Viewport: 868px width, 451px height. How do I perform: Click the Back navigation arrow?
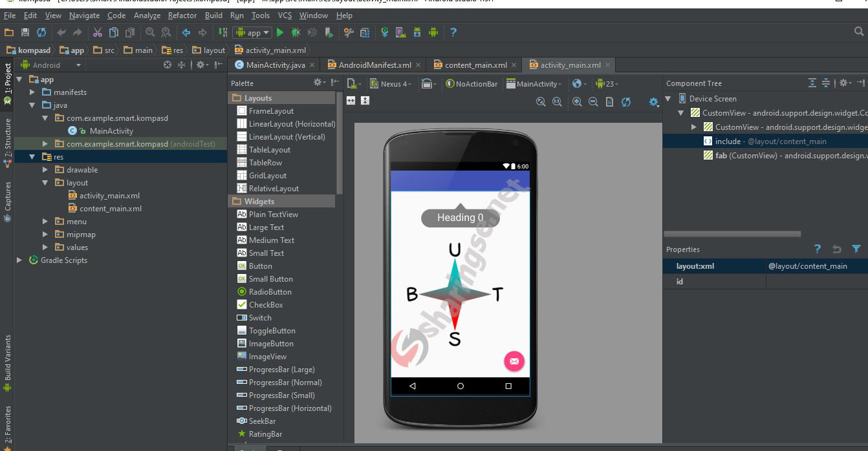click(186, 32)
